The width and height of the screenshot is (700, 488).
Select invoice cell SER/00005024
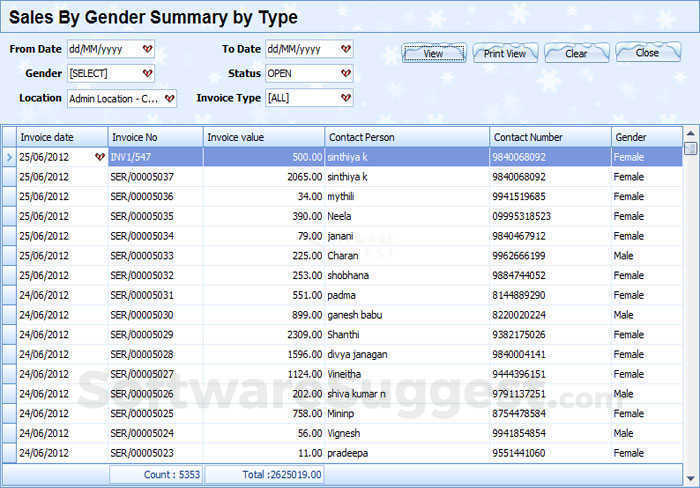point(156,433)
